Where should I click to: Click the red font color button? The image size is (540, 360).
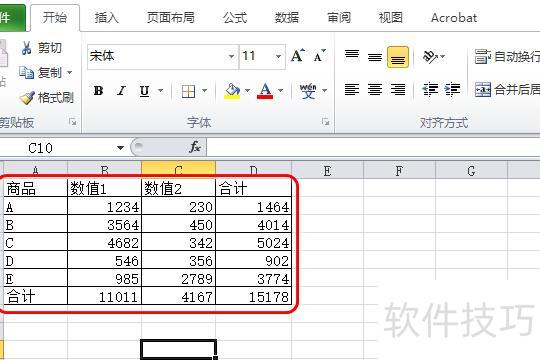point(265,91)
